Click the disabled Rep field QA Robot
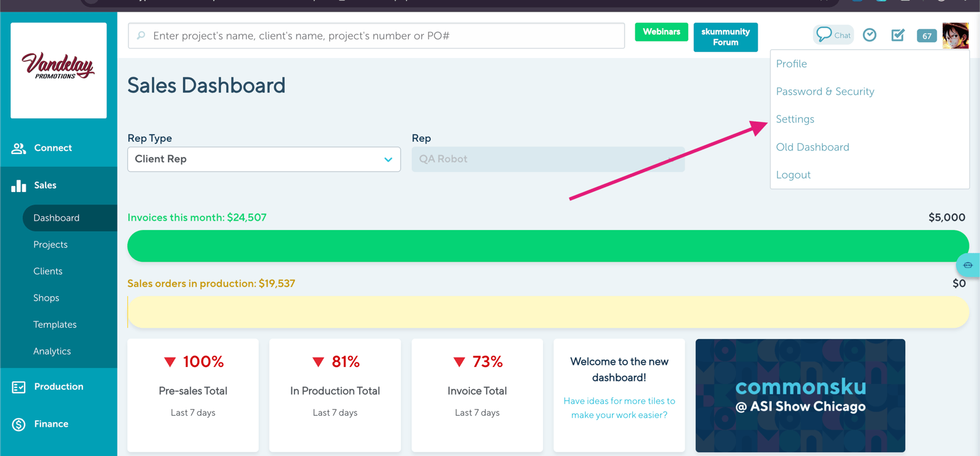The width and height of the screenshot is (980, 456). (x=548, y=159)
